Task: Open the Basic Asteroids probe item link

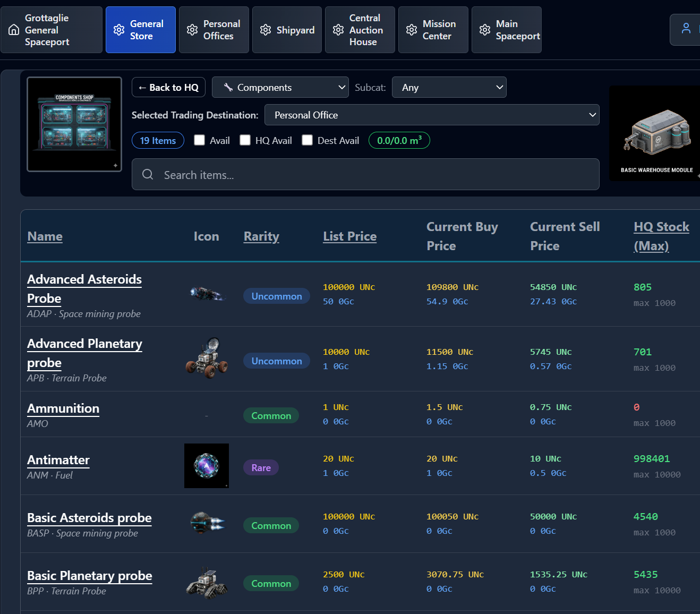Action: click(x=89, y=518)
